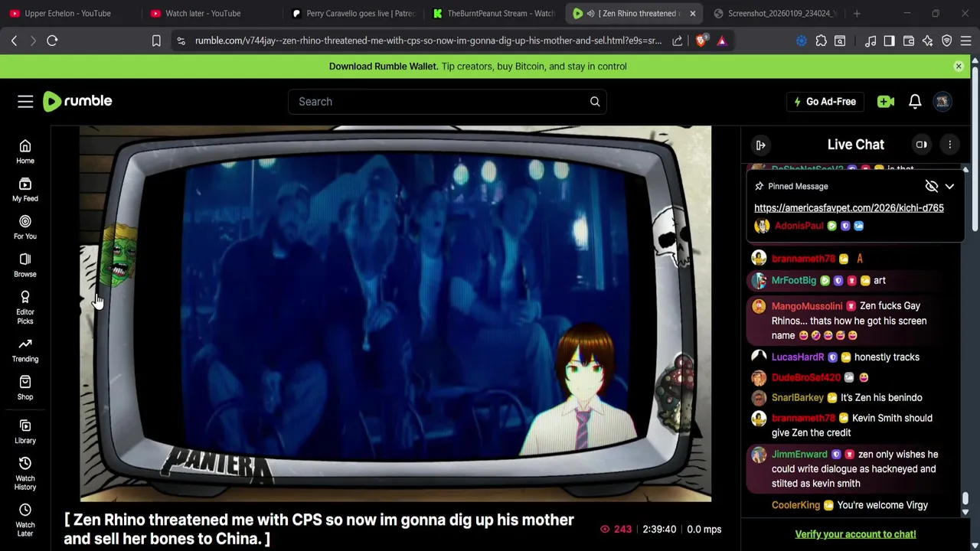This screenshot has height=551, width=980.
Task: Click the green upload/go-live camera icon
Action: click(x=886, y=101)
